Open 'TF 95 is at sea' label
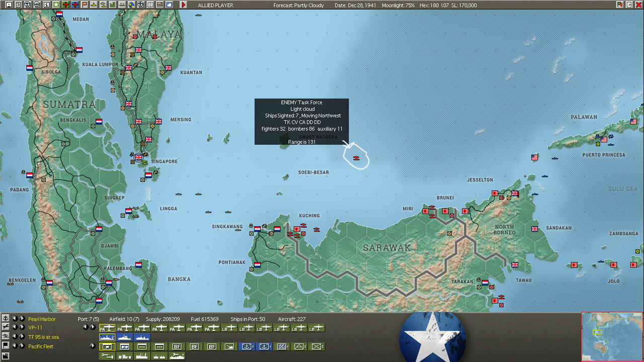This screenshot has width=644, height=362. click(44, 337)
